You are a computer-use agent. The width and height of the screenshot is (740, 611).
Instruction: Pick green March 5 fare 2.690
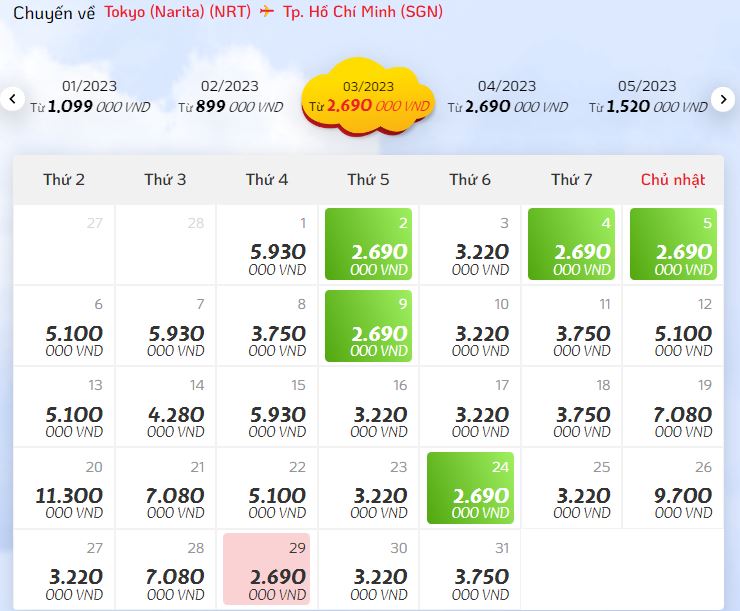tap(673, 244)
